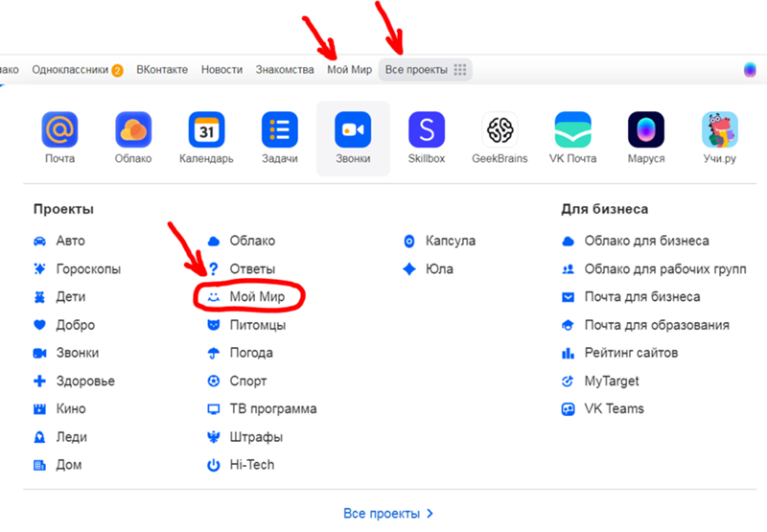Open Облако для бизнеса link
The width and height of the screenshot is (767, 532).
pos(646,241)
